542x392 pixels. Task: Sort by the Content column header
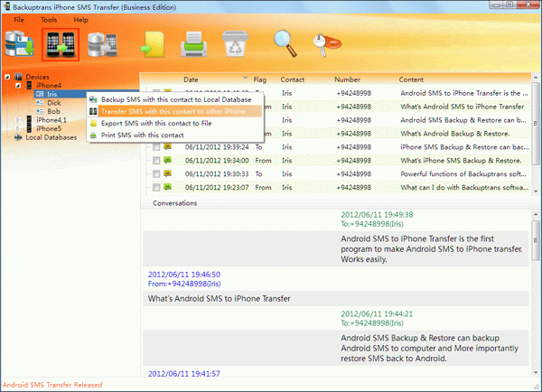(x=411, y=79)
